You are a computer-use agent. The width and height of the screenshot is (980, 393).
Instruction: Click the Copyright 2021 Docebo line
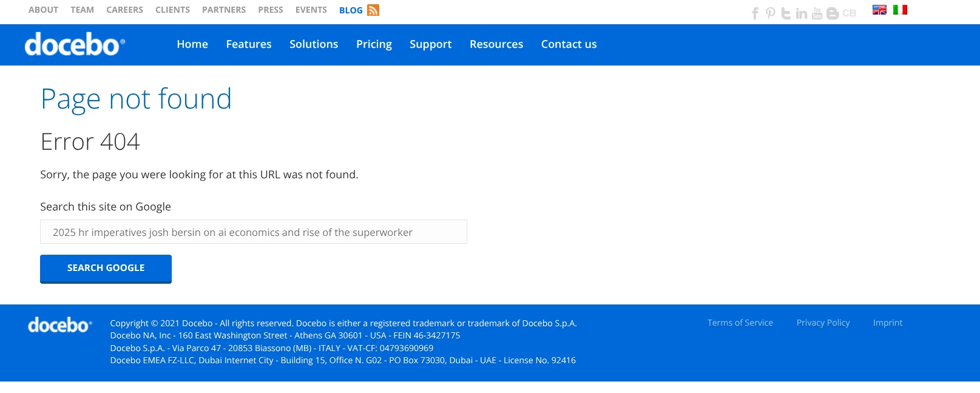[x=343, y=323]
